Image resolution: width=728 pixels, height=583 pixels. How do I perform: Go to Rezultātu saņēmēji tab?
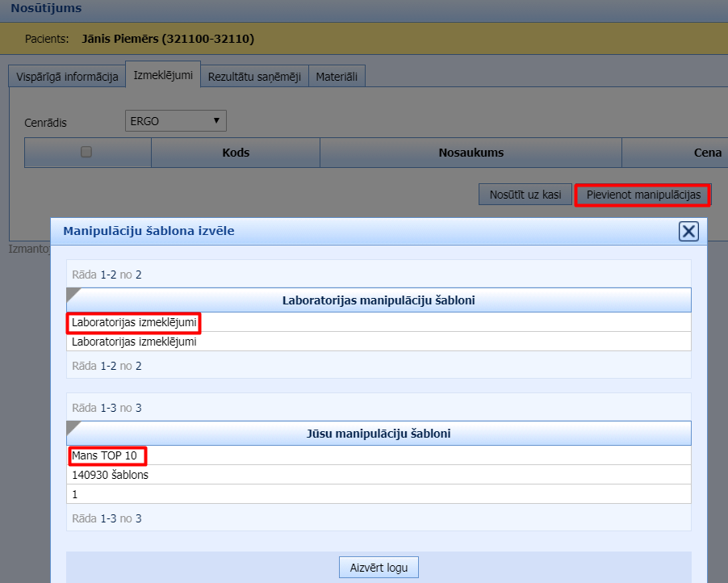[254, 77]
